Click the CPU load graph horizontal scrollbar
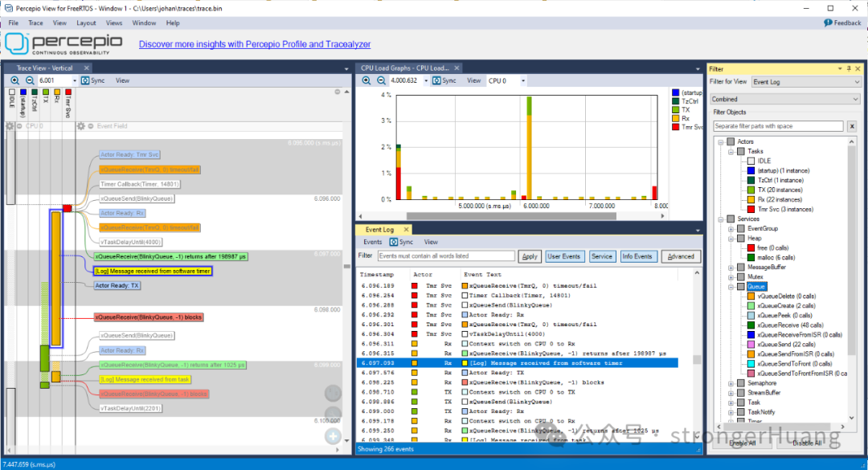868x470 pixels. point(482,215)
